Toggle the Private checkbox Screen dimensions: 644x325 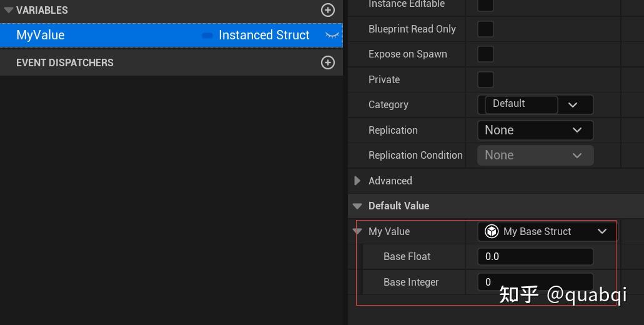(x=485, y=79)
